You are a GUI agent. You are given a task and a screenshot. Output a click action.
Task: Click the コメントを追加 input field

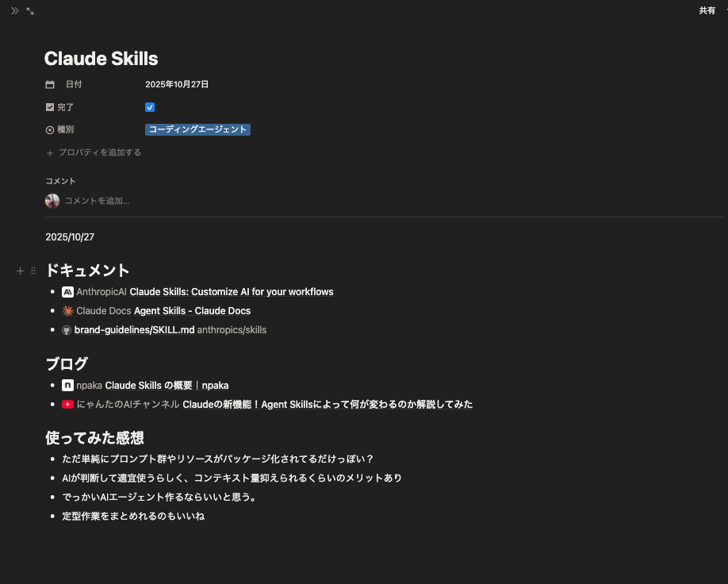[97, 201]
